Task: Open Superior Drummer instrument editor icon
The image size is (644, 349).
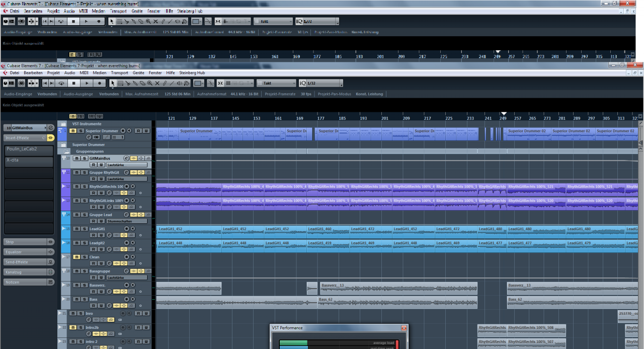Action: (x=89, y=137)
